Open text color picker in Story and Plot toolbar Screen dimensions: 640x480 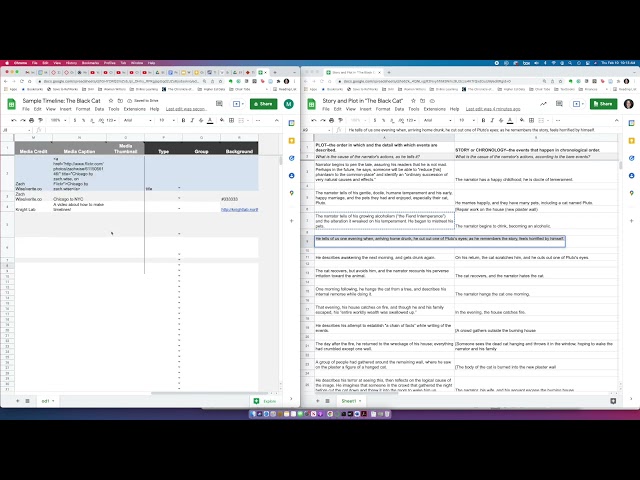(x=510, y=120)
